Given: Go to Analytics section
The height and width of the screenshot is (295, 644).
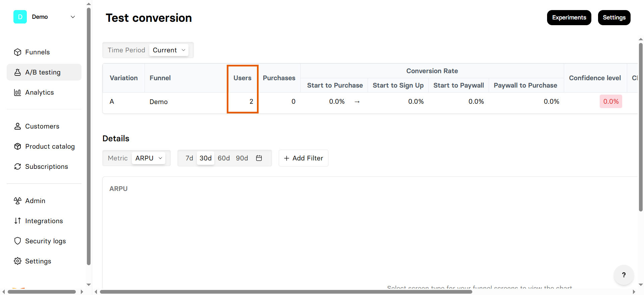Looking at the screenshot, I should 44,92.
